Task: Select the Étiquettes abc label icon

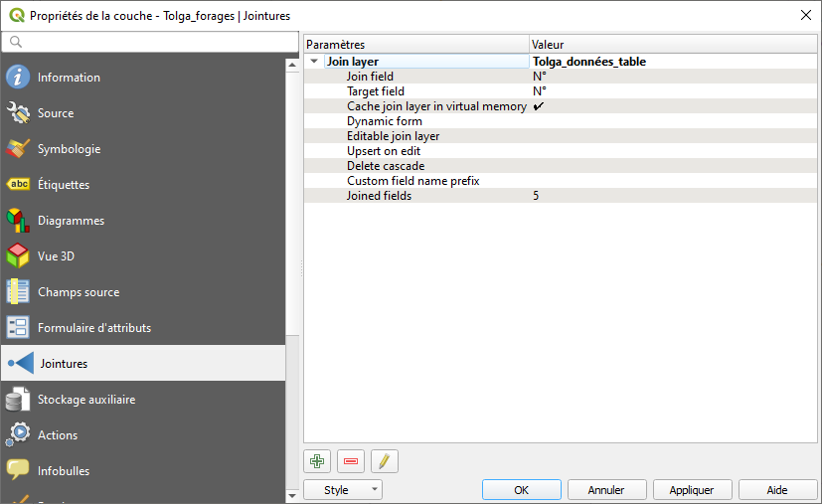Action: (18, 185)
